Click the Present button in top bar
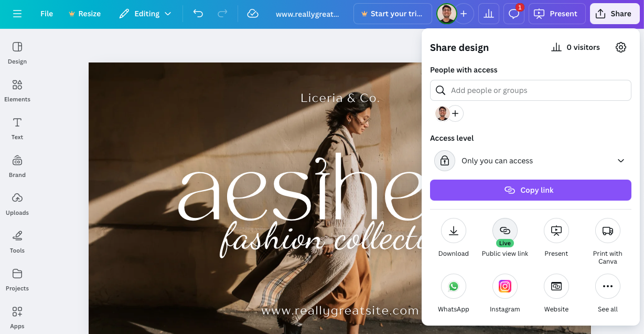Screen dimensions: 644x334 tap(556, 14)
